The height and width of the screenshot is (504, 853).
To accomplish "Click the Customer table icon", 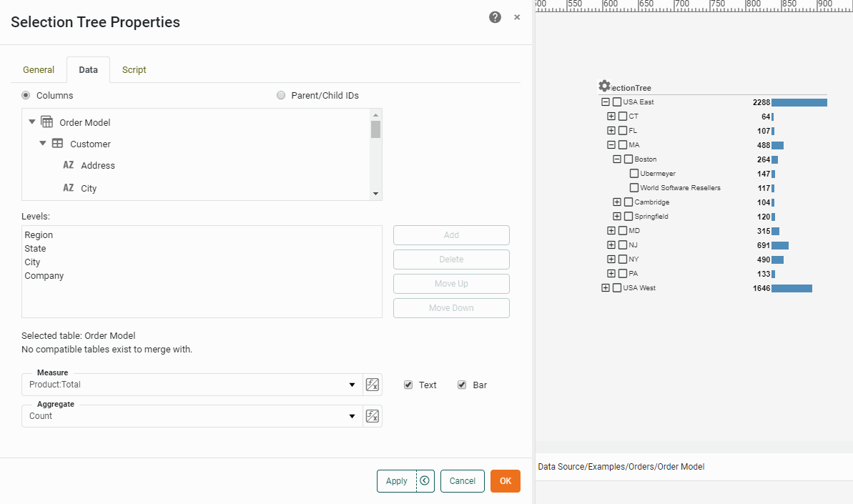I will click(x=57, y=144).
